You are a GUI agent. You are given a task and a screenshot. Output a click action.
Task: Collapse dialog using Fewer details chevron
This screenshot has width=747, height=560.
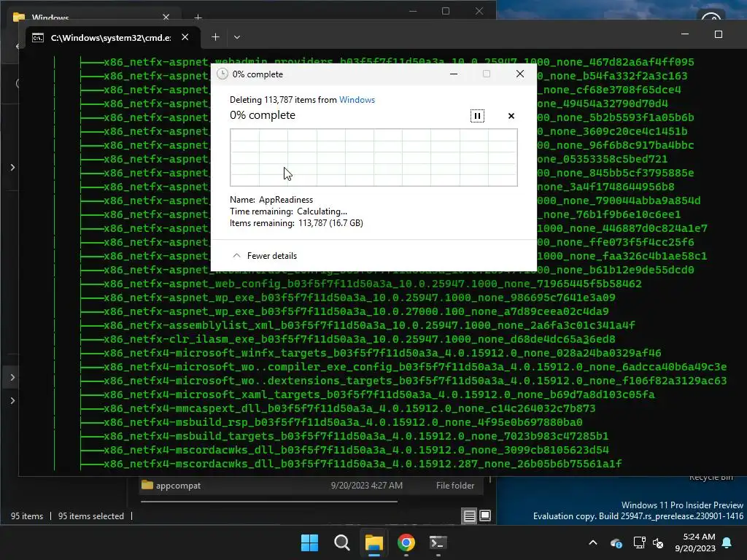(x=236, y=256)
